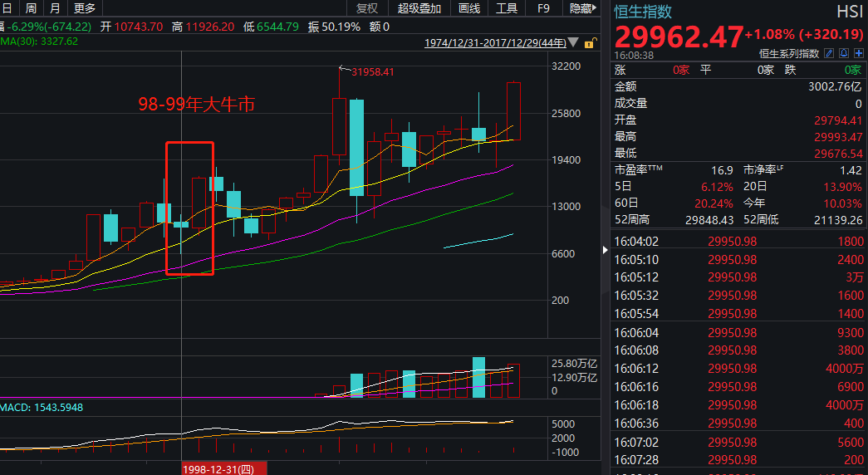Click the 52周高 value 29848.43
The image size is (868, 475).
(709, 220)
